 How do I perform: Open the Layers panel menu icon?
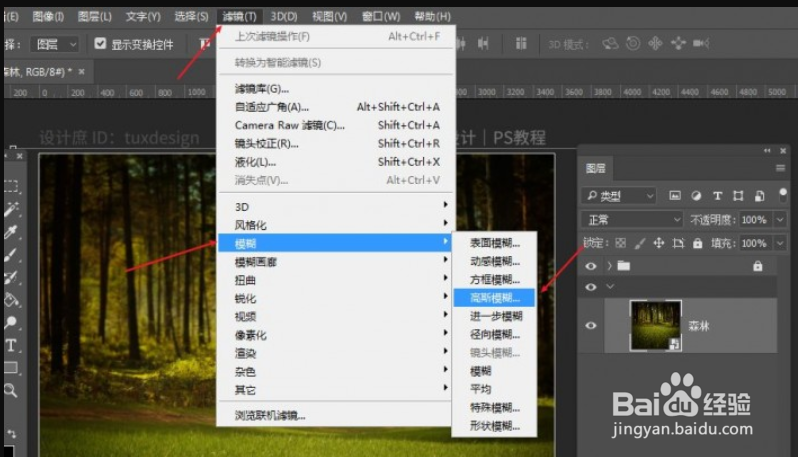point(780,168)
